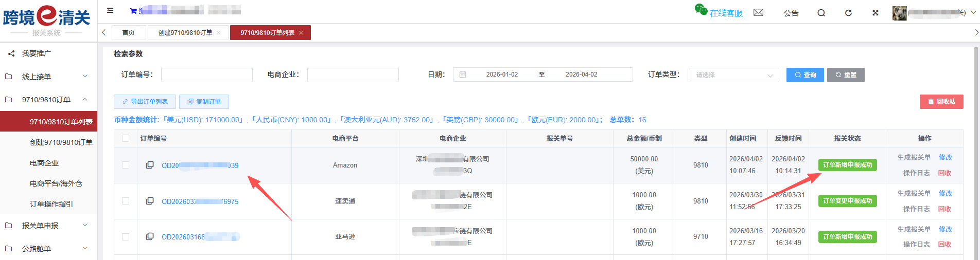Tick the 速卖通 order row checkbox
The height and width of the screenshot is (260, 980).
126,201
